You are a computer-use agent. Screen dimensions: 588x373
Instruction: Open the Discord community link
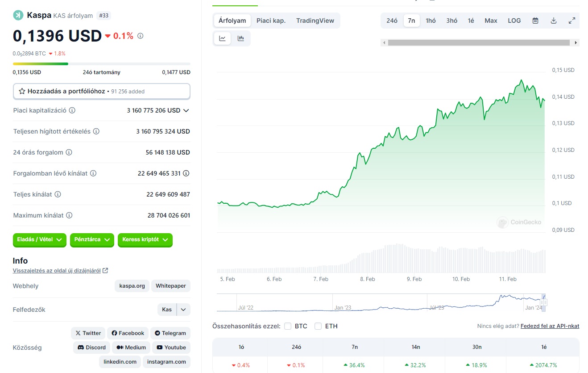pos(91,348)
